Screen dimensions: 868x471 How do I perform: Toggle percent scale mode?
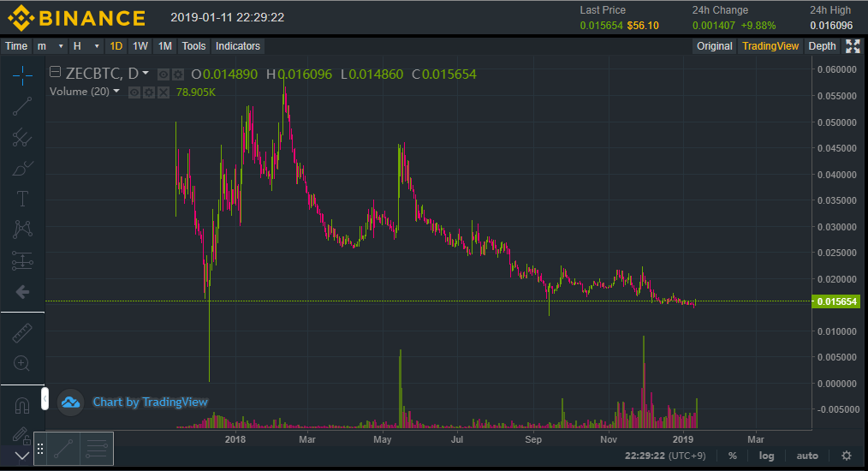point(733,456)
